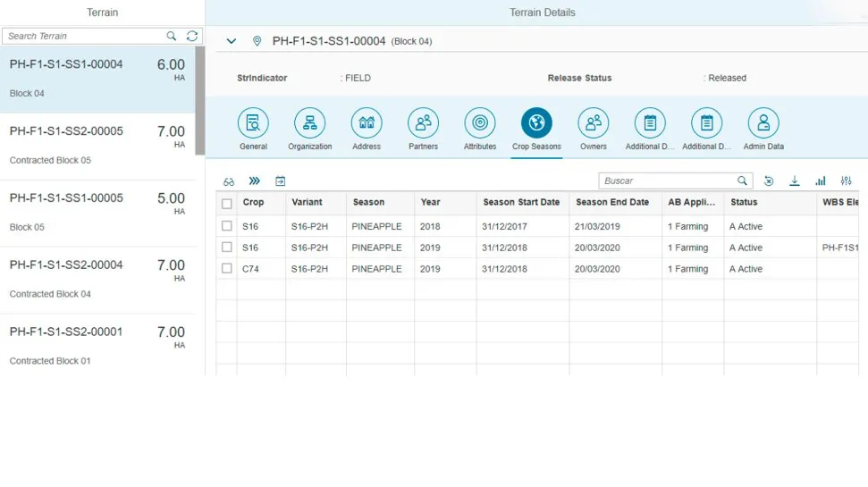Open the General section icon
Image resolution: width=868 pixels, height=487 pixels.
(253, 123)
